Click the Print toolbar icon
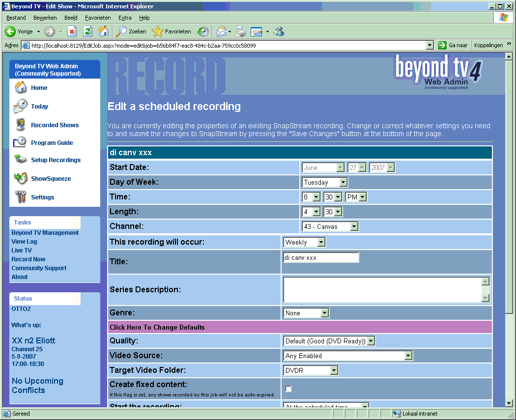 click(241, 31)
